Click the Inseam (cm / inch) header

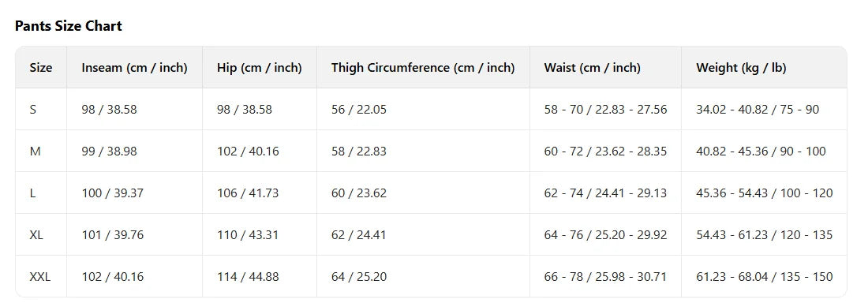[134, 68]
